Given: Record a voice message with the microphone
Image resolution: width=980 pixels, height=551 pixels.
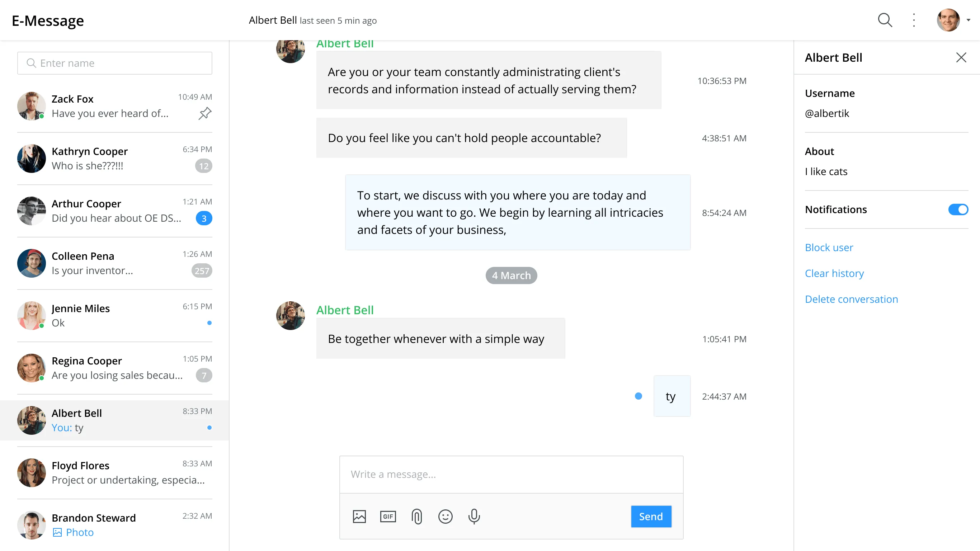Looking at the screenshot, I should pos(474,516).
